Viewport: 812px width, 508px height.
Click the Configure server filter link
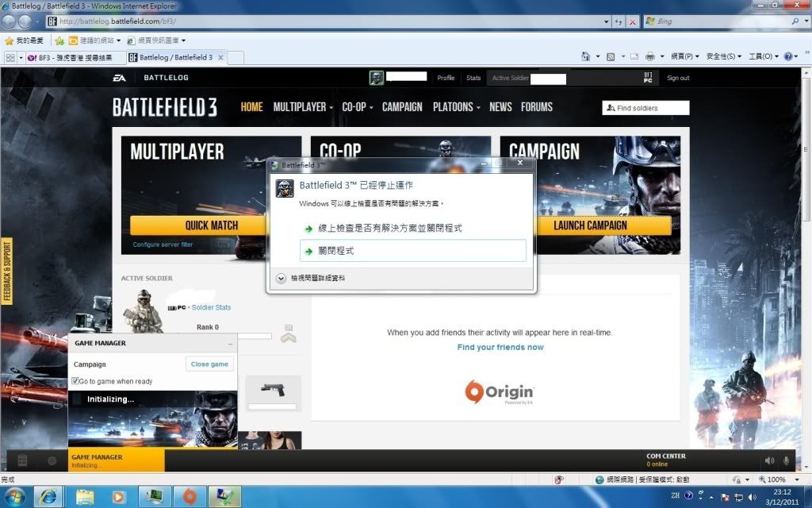[163, 244]
